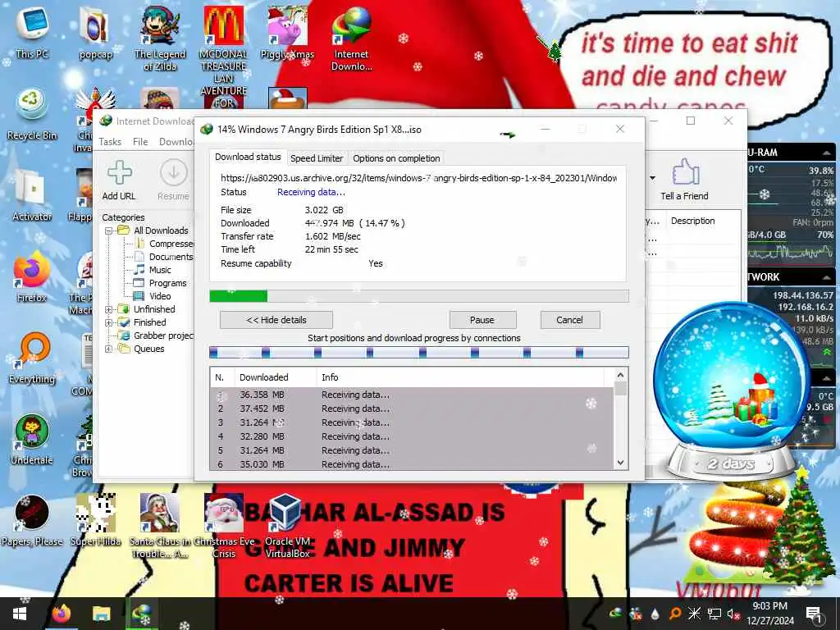The image size is (840, 630).
Task: Click the taskbar clock showing 9:03 PM
Action: [x=769, y=614]
